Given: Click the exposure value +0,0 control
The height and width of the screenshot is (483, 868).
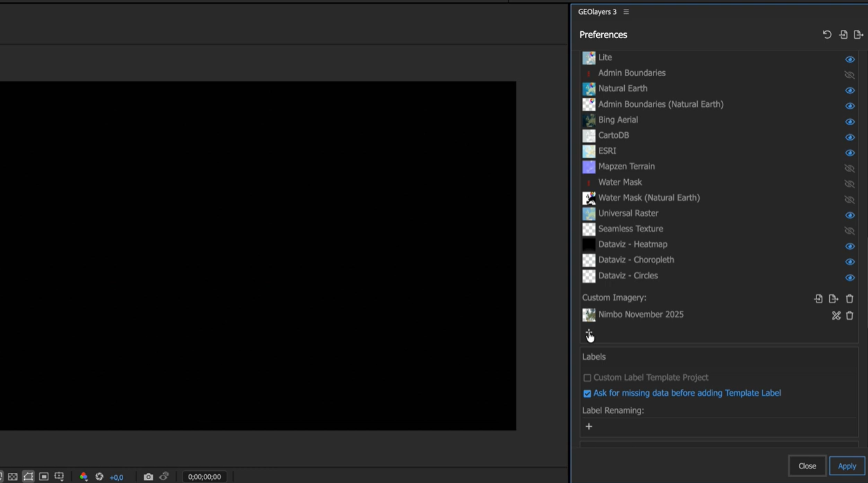Looking at the screenshot, I should (116, 477).
